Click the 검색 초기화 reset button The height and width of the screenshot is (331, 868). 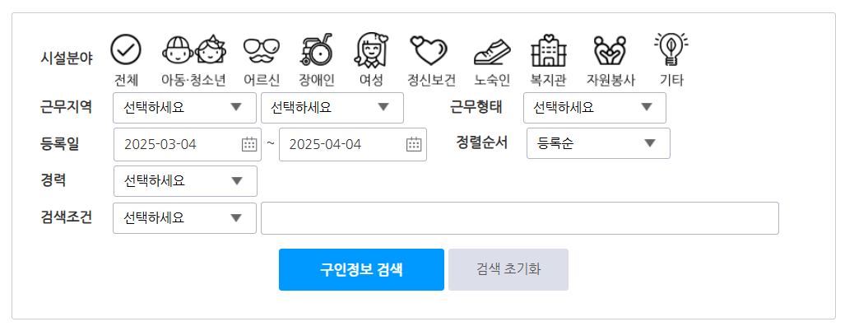[508, 269]
